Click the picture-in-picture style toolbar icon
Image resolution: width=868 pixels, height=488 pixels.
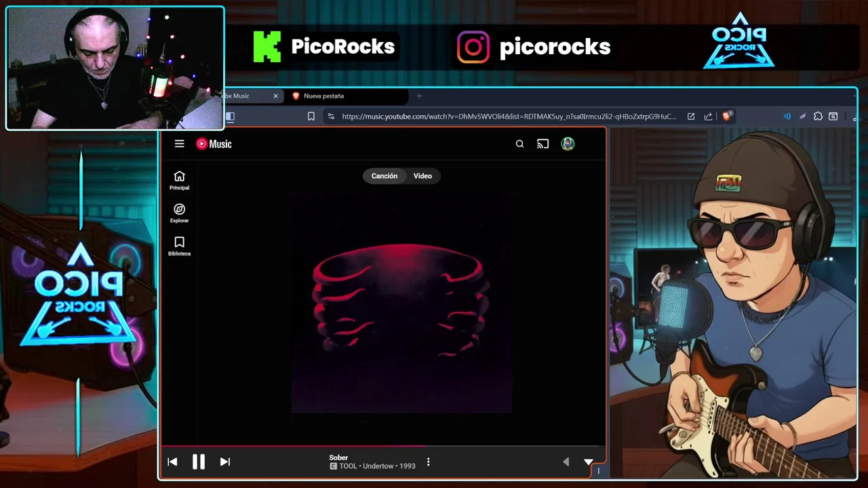click(x=833, y=117)
